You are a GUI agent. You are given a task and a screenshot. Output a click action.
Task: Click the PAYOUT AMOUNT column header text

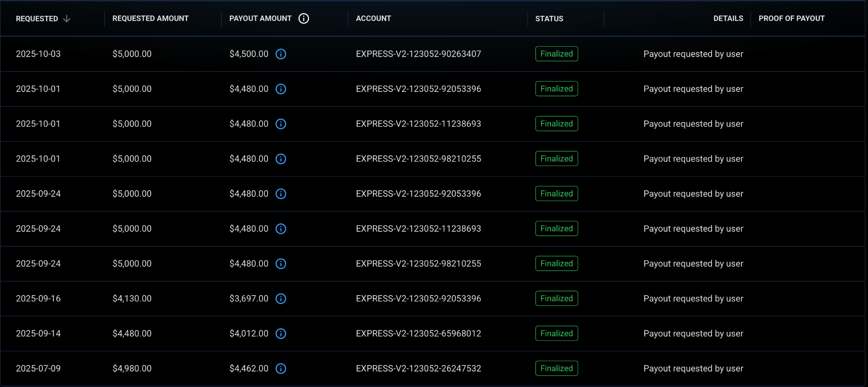[260, 19]
